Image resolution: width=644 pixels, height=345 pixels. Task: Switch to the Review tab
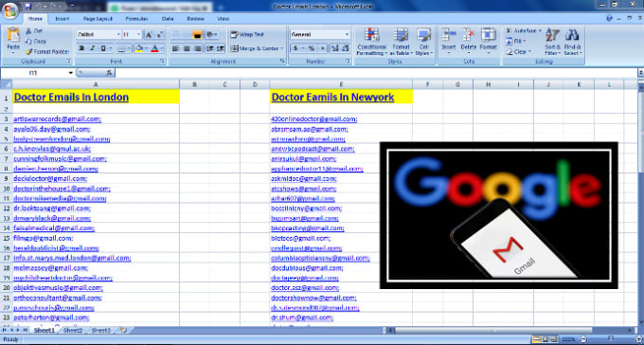(195, 19)
